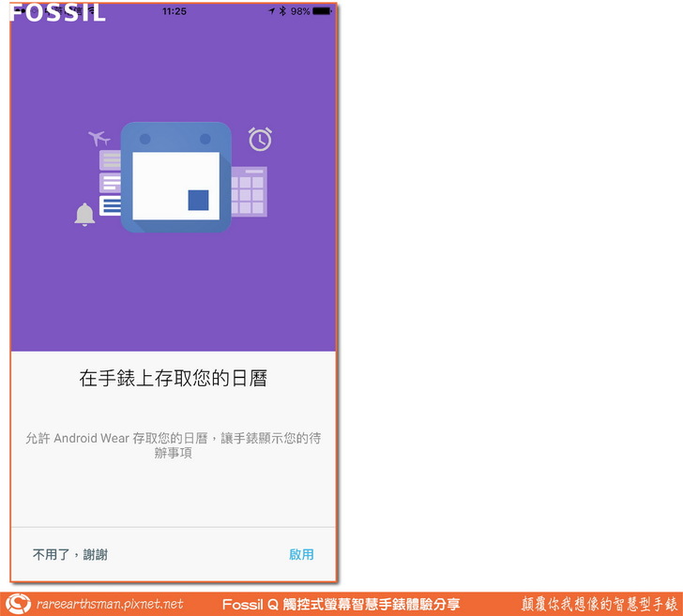Screen dimensions: 683x616
Task: Click the heading 在手錶上存取您的日曆
Action: pos(173,378)
